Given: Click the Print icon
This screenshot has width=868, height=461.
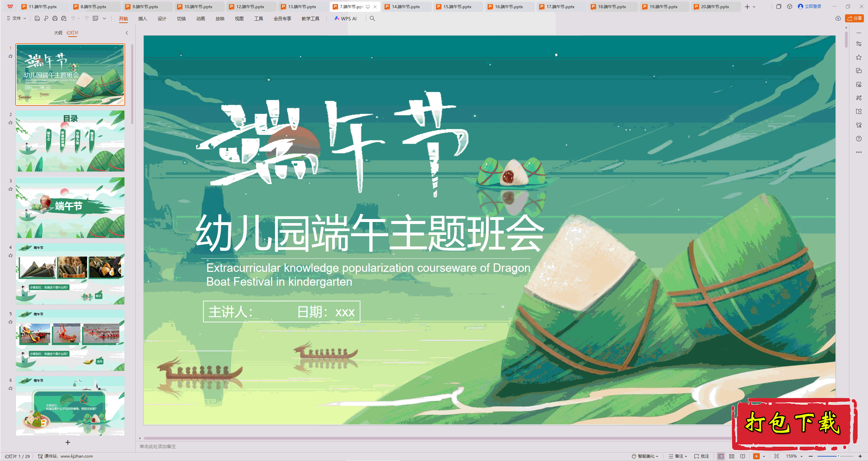Looking at the screenshot, I should click(55, 19).
